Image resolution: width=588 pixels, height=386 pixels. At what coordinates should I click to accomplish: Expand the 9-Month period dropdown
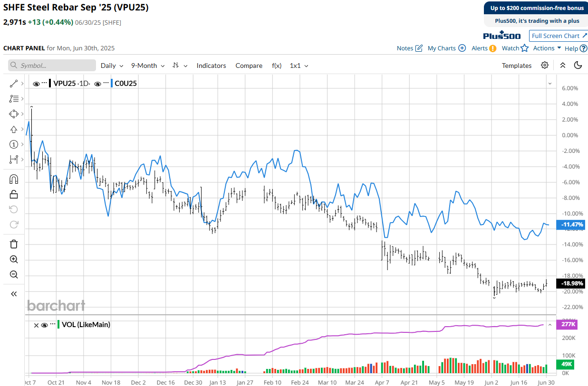(148, 66)
